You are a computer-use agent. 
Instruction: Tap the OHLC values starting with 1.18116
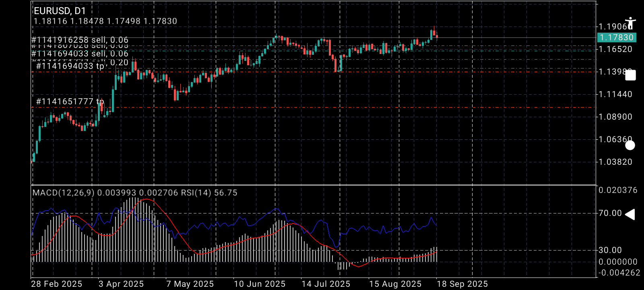point(105,21)
